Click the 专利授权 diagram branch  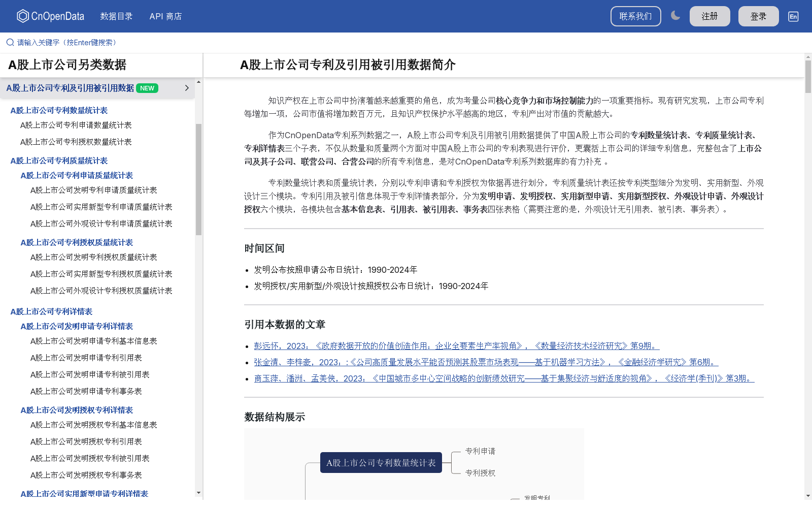(480, 473)
